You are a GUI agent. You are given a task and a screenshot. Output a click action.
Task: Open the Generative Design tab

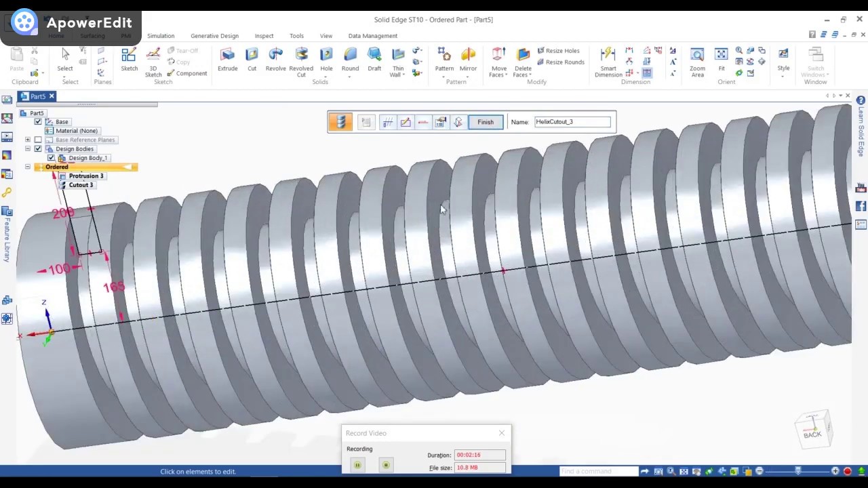[x=214, y=36]
